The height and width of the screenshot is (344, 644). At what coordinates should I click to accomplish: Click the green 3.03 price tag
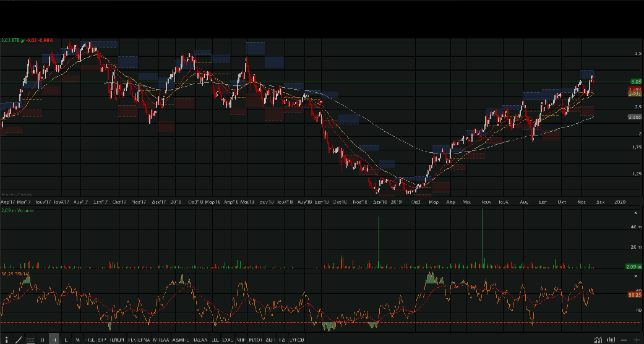click(635, 82)
